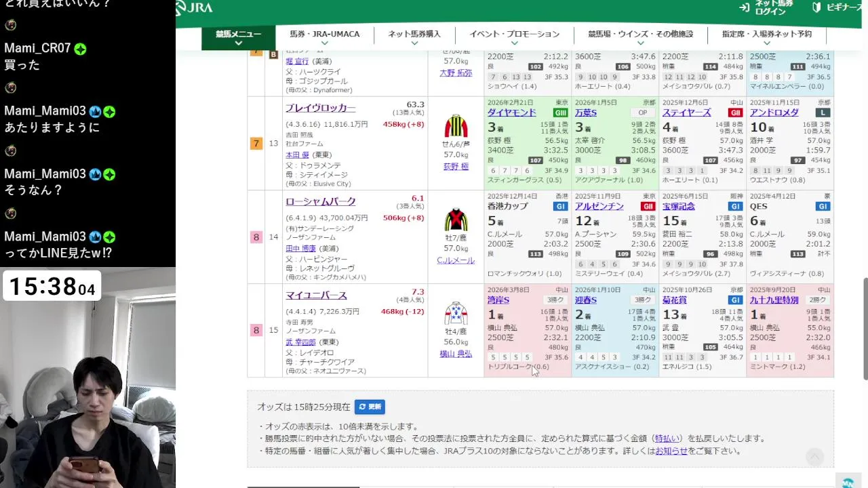Image resolution: width=868 pixels, height=488 pixels.
Task: Click the JRA logo
Action: pos(193,7)
